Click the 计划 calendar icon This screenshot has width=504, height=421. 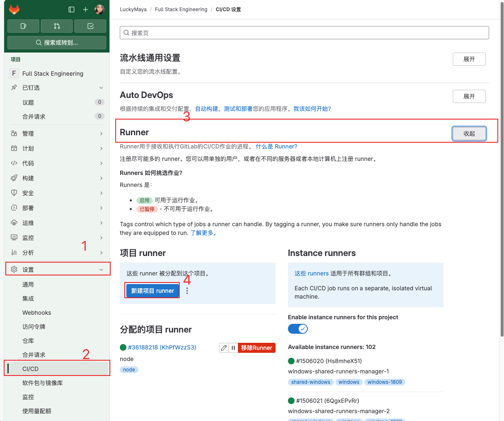click(14, 148)
